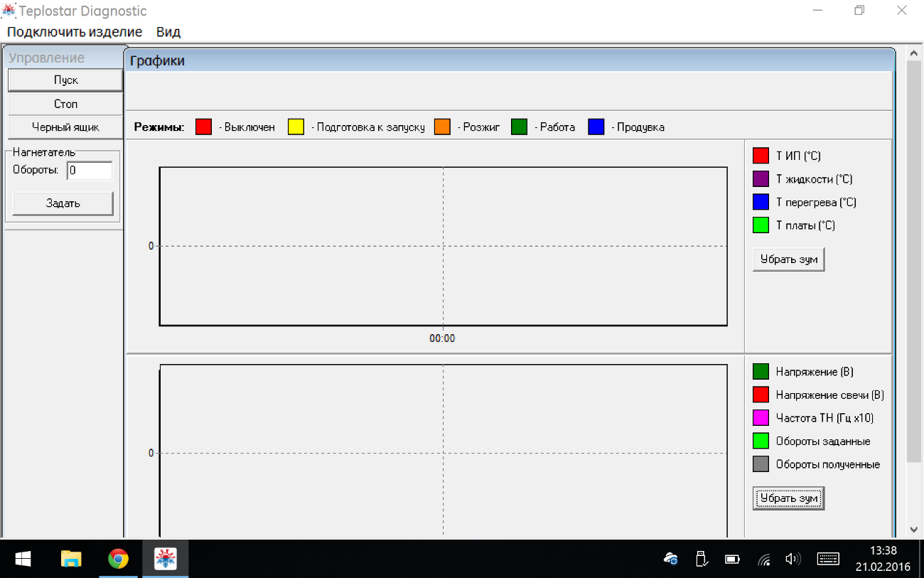Viewport: 924px width, 578px height.
Task: Click the Пуск button
Action: (x=65, y=80)
